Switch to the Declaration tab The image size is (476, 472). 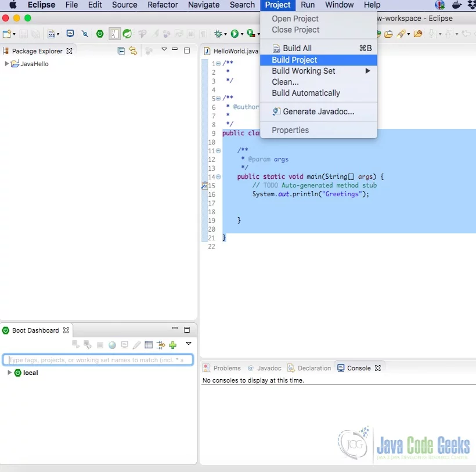point(309,368)
